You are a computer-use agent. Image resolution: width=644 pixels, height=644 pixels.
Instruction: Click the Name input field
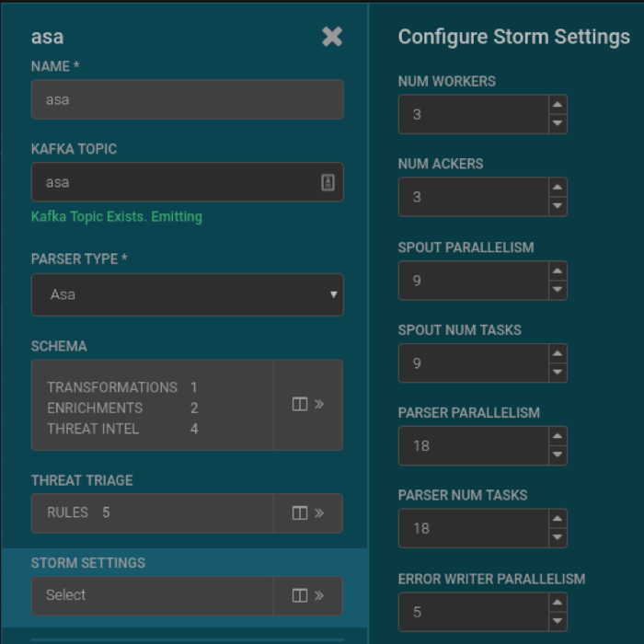coord(188,99)
